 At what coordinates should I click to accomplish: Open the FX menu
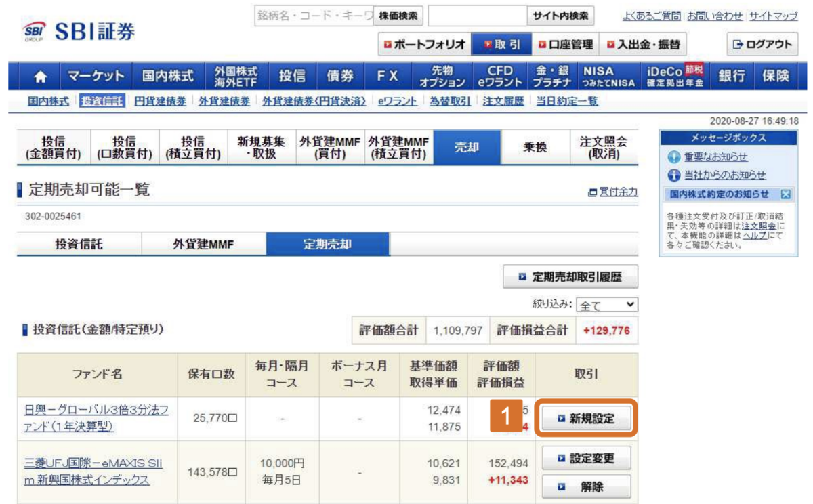coord(388,76)
